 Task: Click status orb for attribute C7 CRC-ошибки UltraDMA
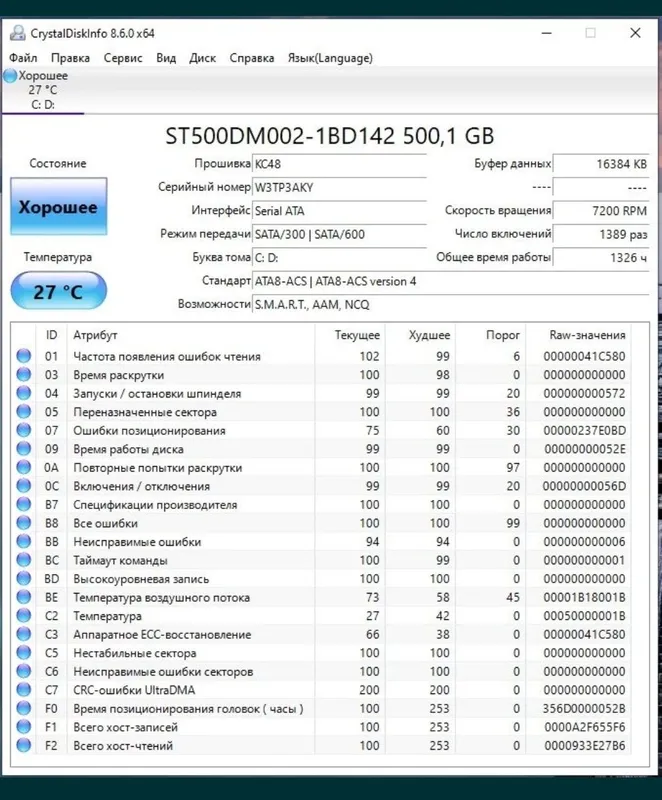pyautogui.click(x=23, y=689)
